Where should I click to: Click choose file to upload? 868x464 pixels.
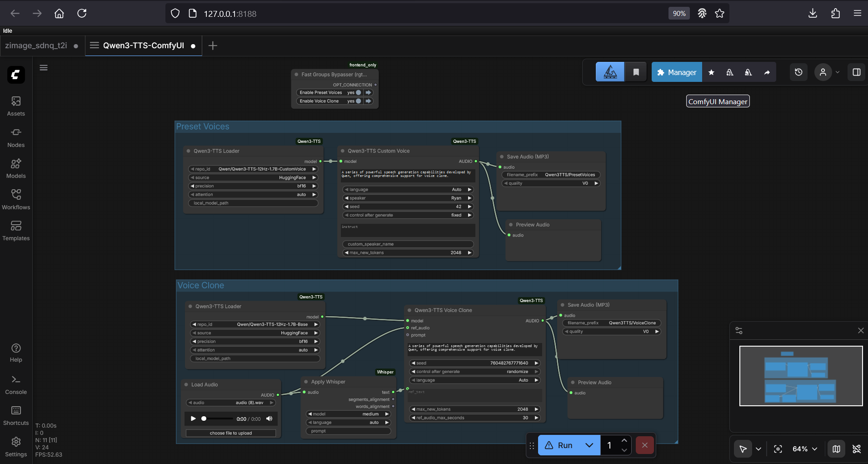click(231, 433)
